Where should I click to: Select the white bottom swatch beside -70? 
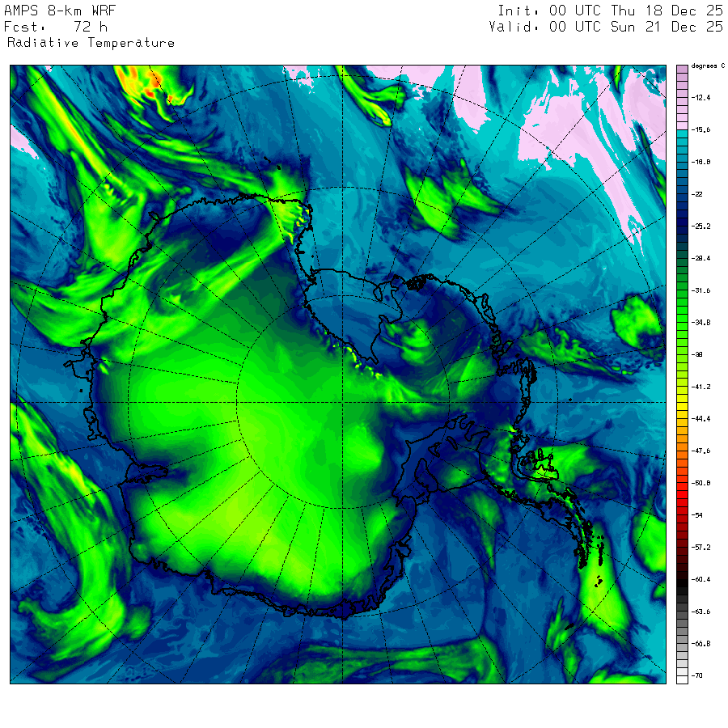pos(682,679)
